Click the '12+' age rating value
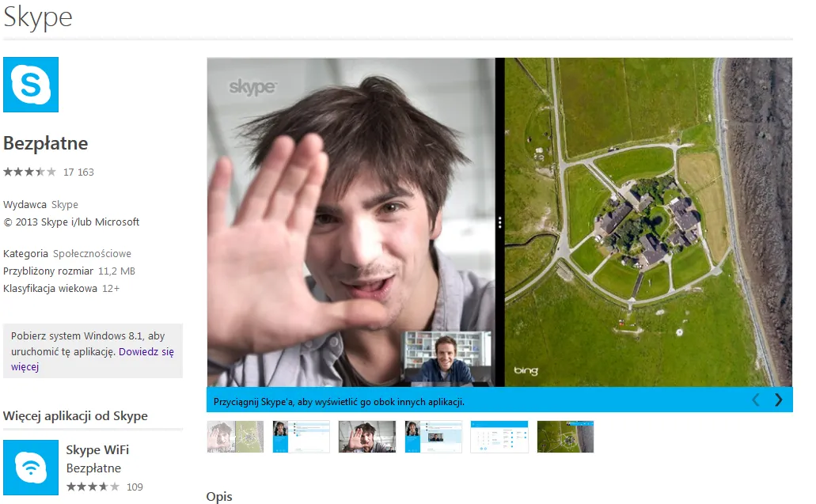Viewport: 816px width, 504px height. click(110, 288)
